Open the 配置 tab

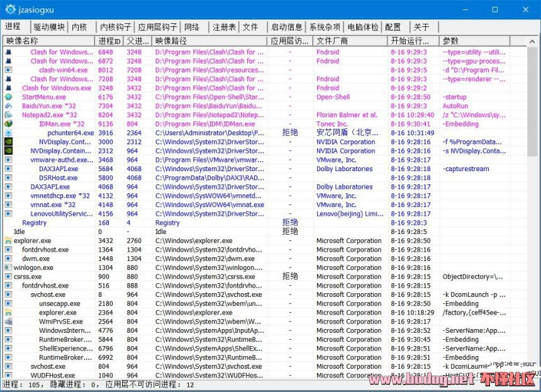[x=393, y=27]
